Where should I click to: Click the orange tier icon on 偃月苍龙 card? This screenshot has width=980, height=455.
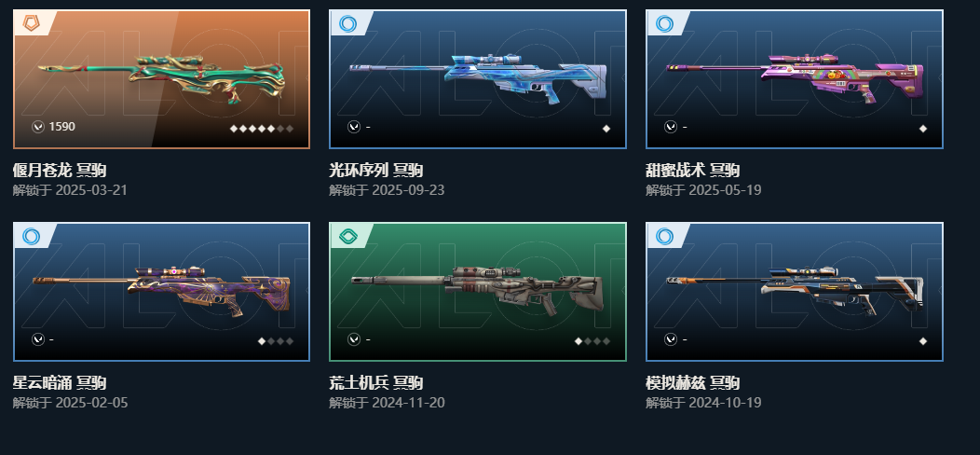pos(31,24)
